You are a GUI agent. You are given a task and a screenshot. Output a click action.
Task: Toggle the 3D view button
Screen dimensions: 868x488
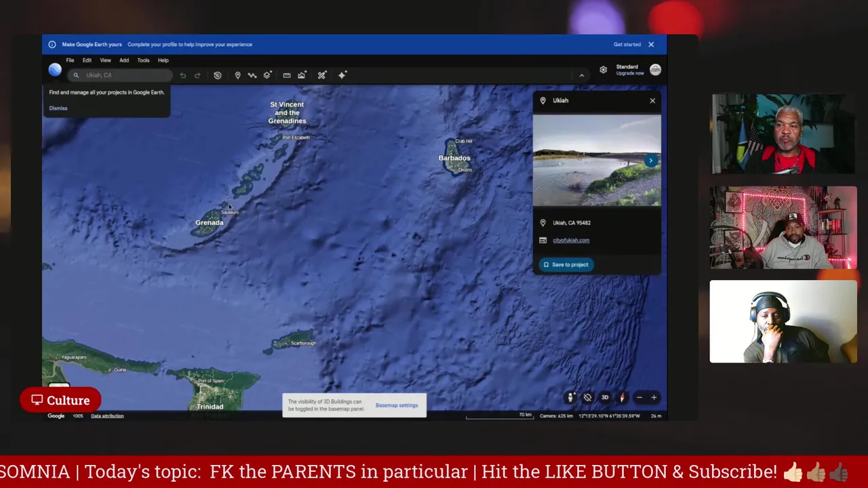605,398
